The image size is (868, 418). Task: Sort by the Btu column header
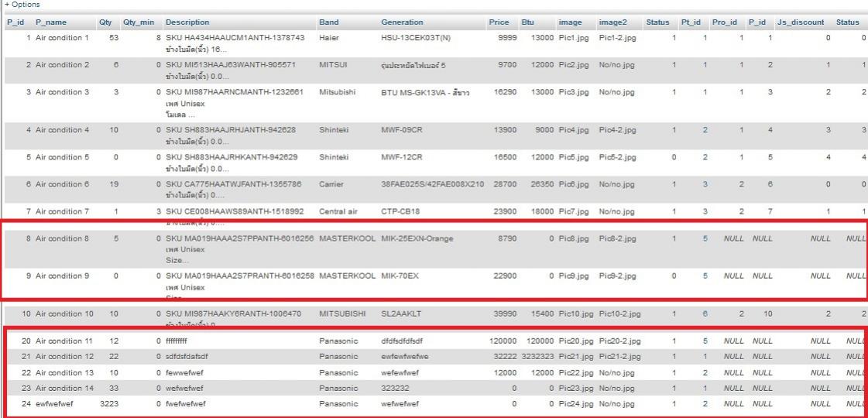point(527,22)
